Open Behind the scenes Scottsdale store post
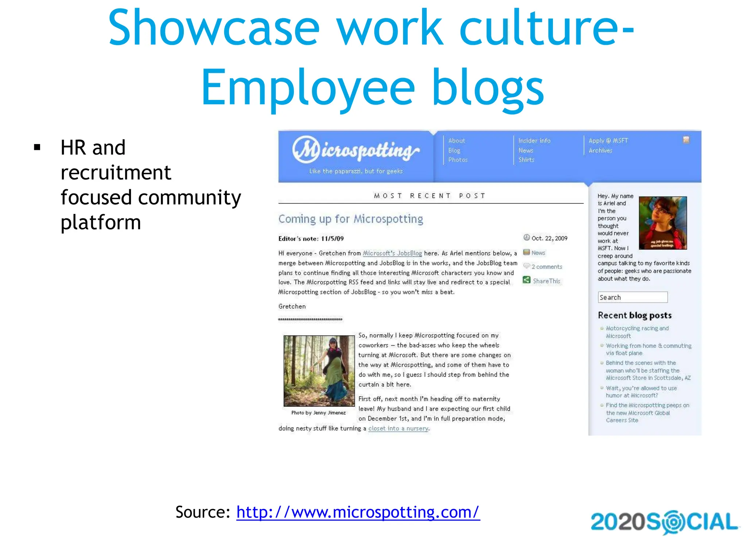The height and width of the screenshot is (560, 747). (648, 370)
